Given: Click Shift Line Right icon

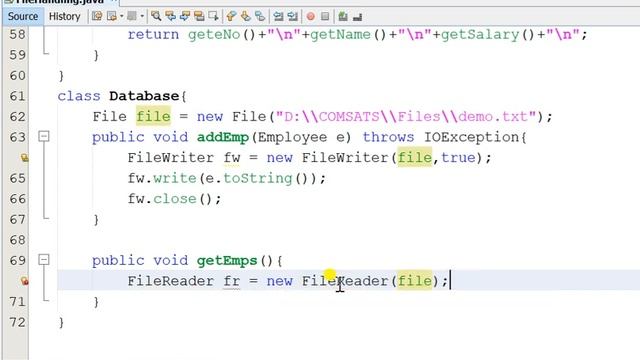Looking at the screenshot, I should pos(292,16).
